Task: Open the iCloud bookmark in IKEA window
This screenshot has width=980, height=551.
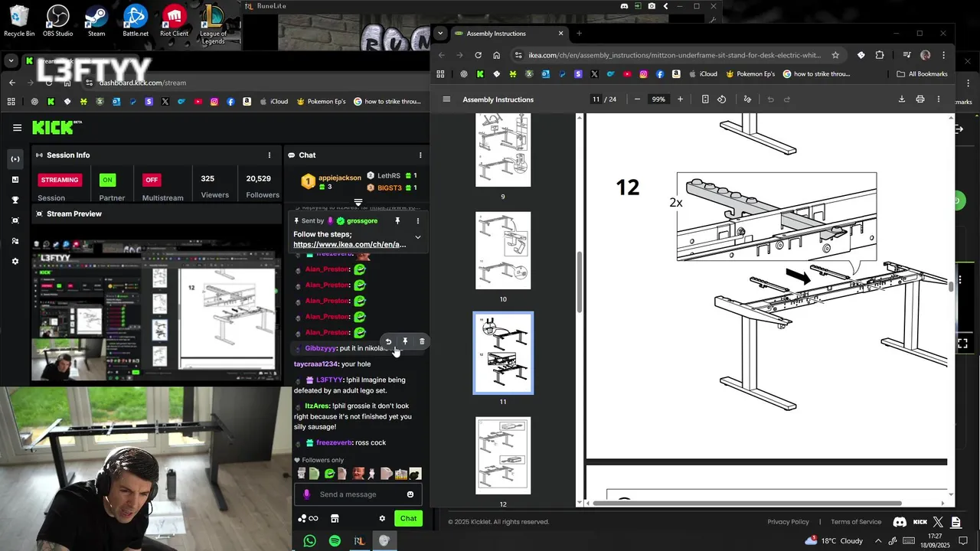Action: click(701, 74)
